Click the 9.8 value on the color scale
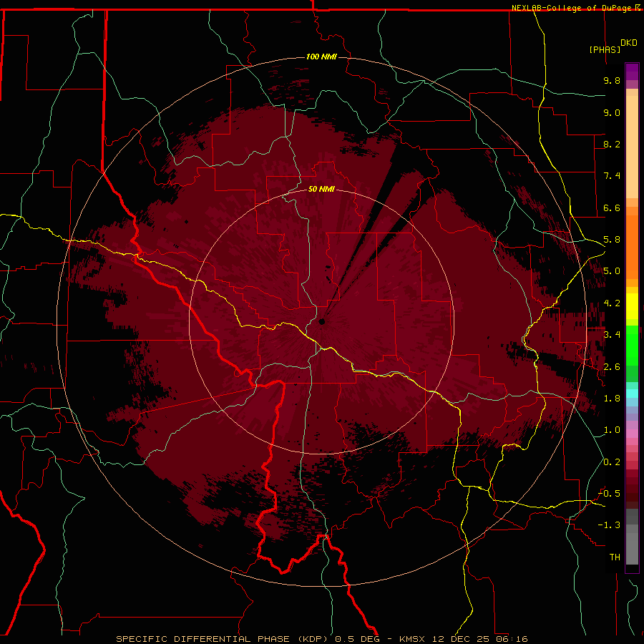The image size is (644, 644). [612, 80]
